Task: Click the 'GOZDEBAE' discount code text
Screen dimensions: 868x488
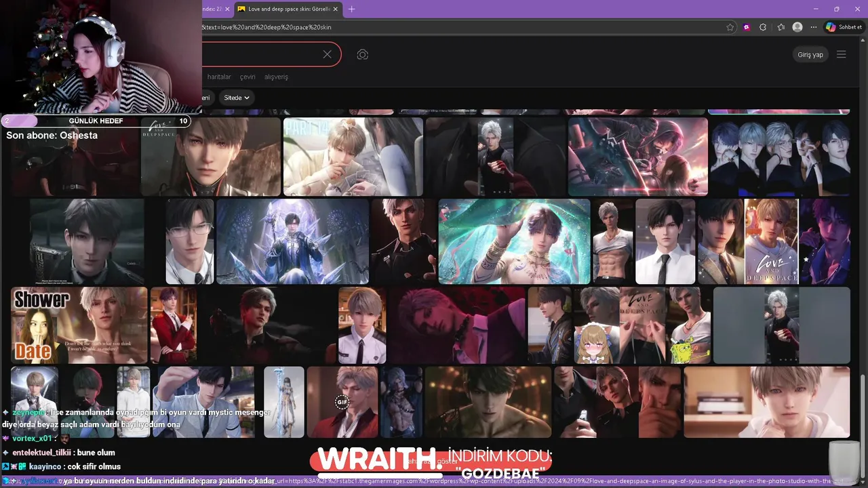Action: click(501, 472)
